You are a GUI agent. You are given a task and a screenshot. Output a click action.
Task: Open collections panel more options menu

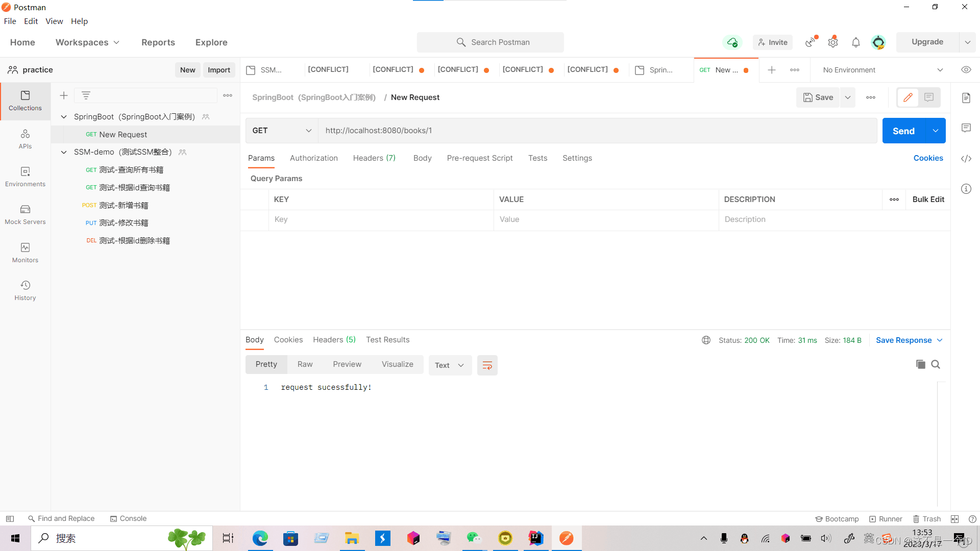228,95
